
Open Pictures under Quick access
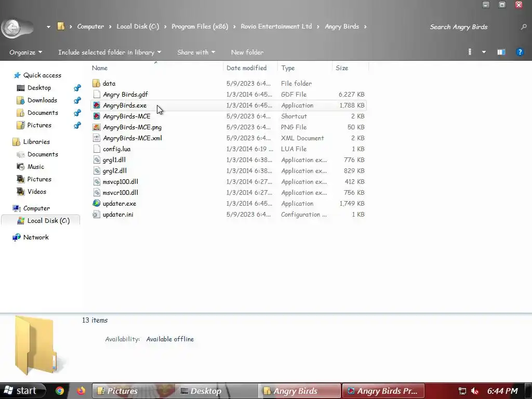[39, 125]
